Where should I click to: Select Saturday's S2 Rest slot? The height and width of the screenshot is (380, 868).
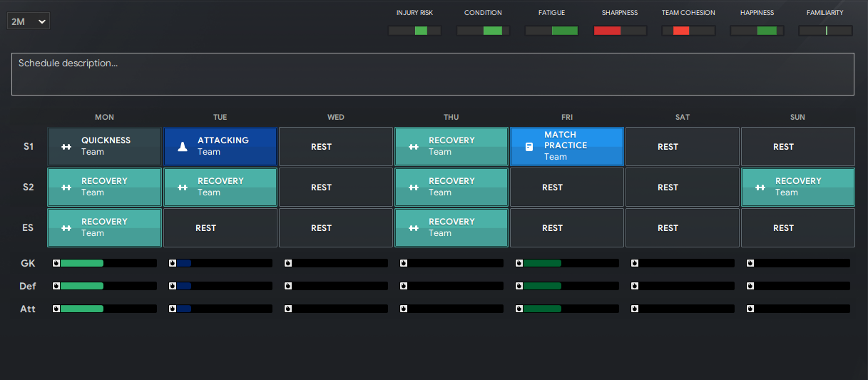click(683, 188)
